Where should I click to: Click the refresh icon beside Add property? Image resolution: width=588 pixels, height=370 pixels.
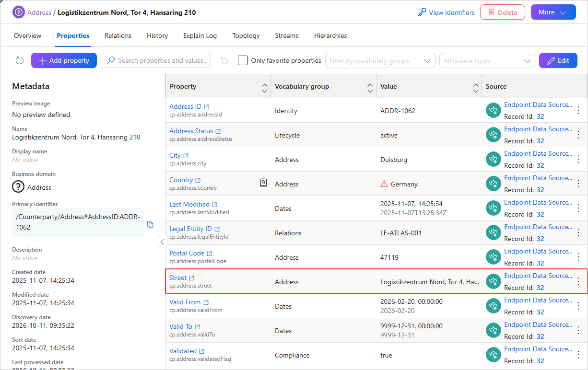(20, 60)
